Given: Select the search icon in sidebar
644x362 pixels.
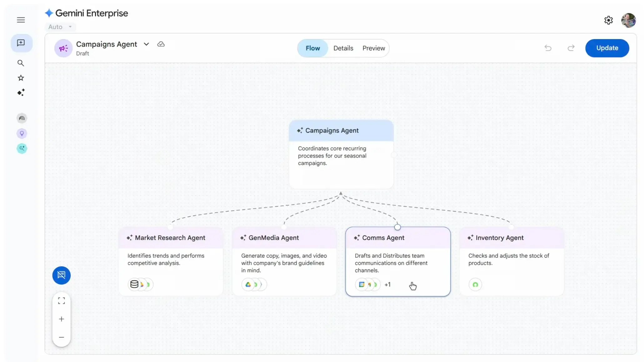Looking at the screenshot, I should [x=21, y=63].
